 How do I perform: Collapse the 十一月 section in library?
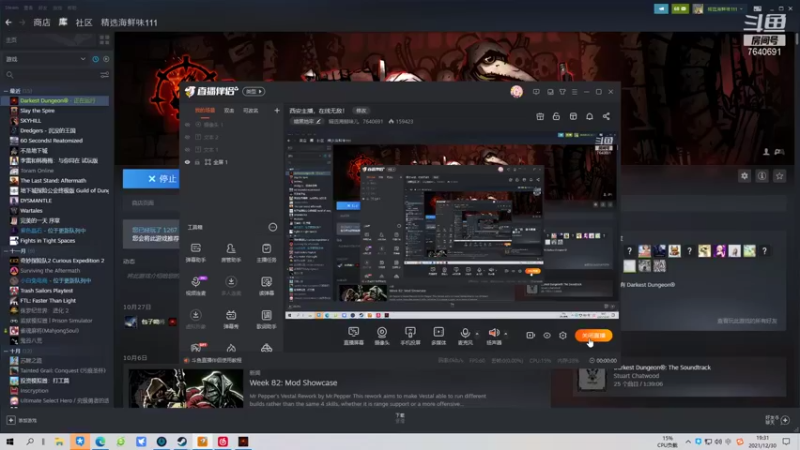point(6,251)
